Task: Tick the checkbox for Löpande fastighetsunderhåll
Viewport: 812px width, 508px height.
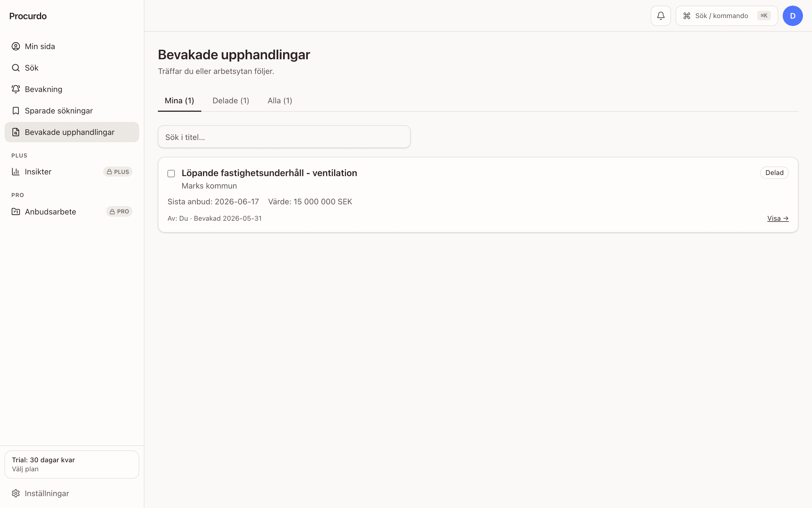Action: pos(171,173)
